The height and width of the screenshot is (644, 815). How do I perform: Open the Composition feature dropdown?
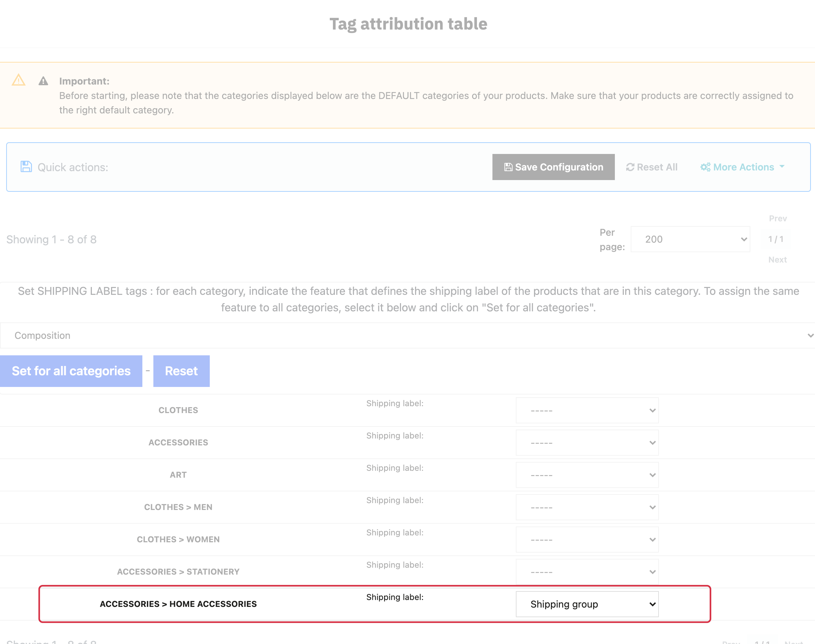point(407,335)
